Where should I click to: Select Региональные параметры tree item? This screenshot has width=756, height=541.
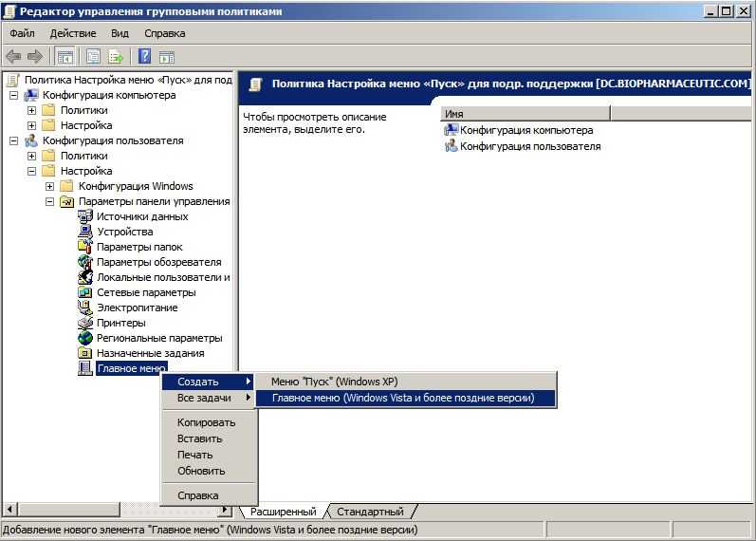(159, 338)
